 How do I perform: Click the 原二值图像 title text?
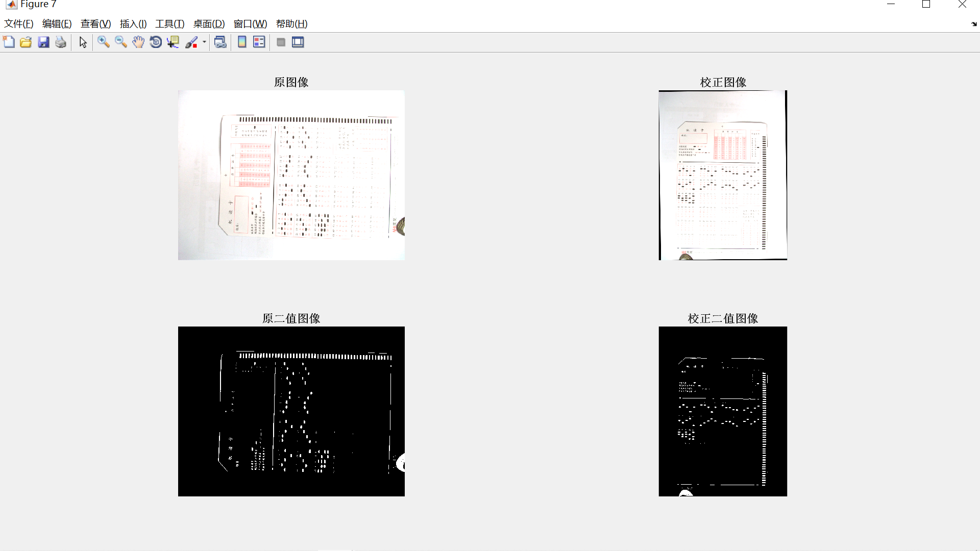(291, 318)
